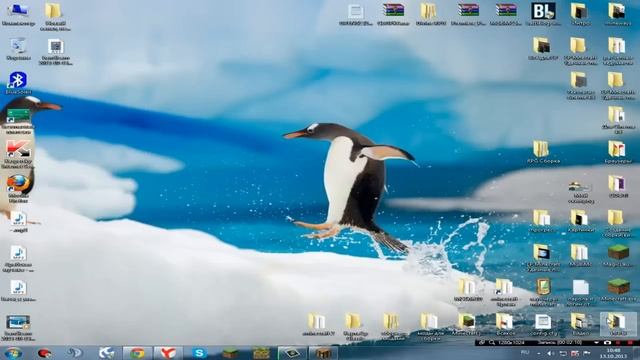Open Google Chrome from the taskbar
640x360 pixels.
point(137,353)
